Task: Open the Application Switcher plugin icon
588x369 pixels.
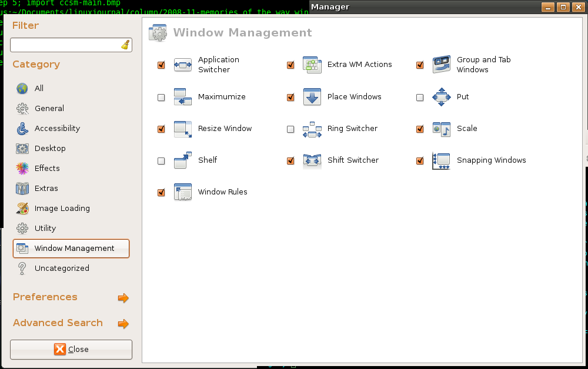Action: coord(183,65)
